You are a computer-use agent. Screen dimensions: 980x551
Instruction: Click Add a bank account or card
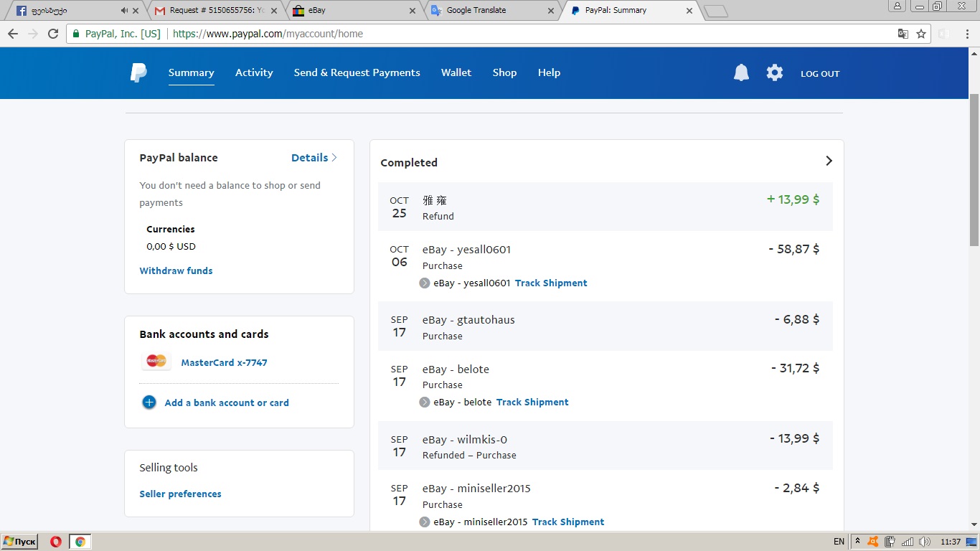pos(227,402)
